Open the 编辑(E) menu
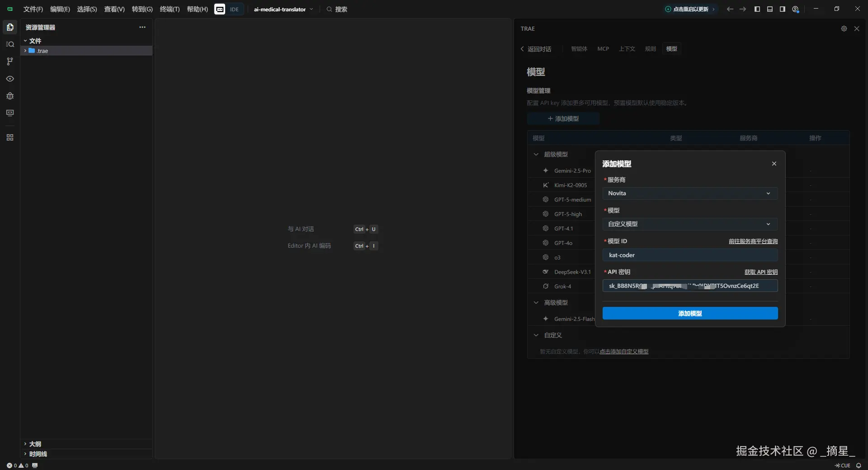The width and height of the screenshot is (868, 470). click(60, 9)
